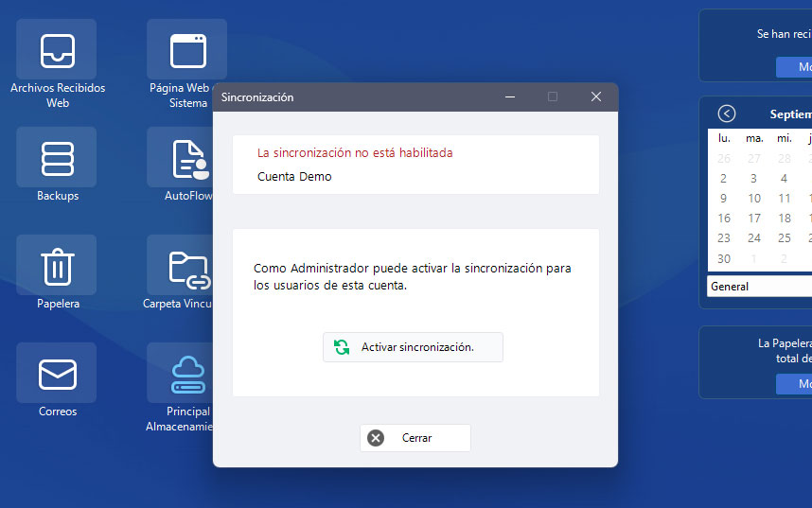Open the Papelera trash icon

tap(57, 265)
